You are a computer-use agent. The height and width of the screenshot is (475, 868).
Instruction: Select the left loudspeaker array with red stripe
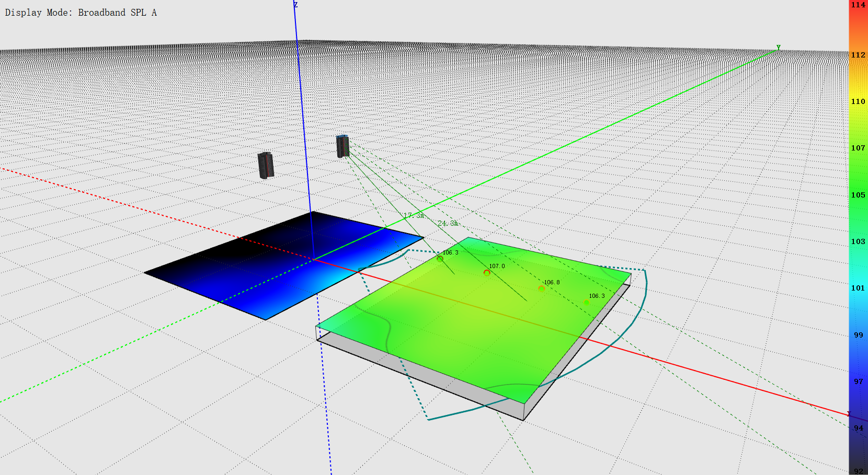266,165
